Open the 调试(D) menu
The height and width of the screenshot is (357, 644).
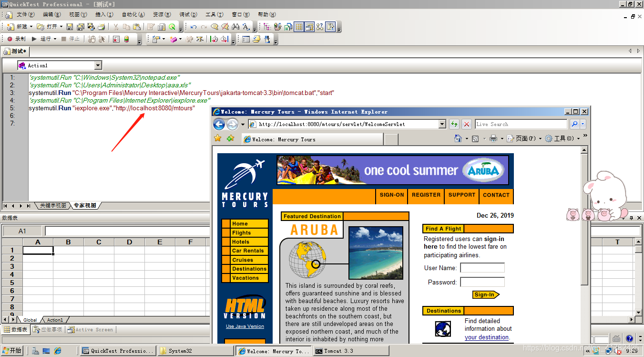pyautogui.click(x=189, y=15)
